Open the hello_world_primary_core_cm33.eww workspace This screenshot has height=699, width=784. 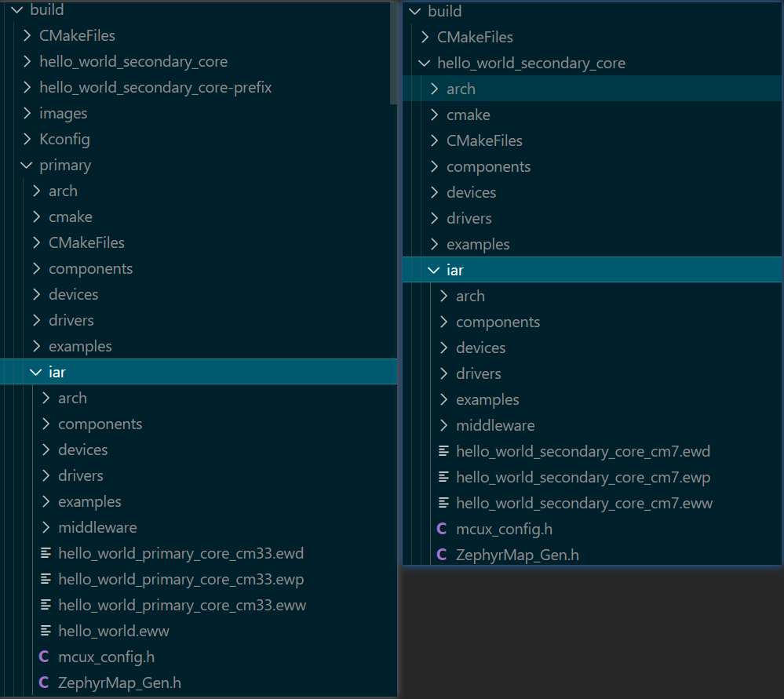click(x=183, y=605)
